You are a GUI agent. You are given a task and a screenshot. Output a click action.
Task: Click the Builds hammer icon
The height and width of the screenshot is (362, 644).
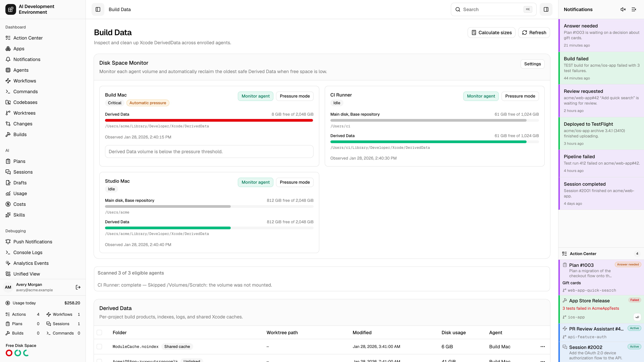8,135
